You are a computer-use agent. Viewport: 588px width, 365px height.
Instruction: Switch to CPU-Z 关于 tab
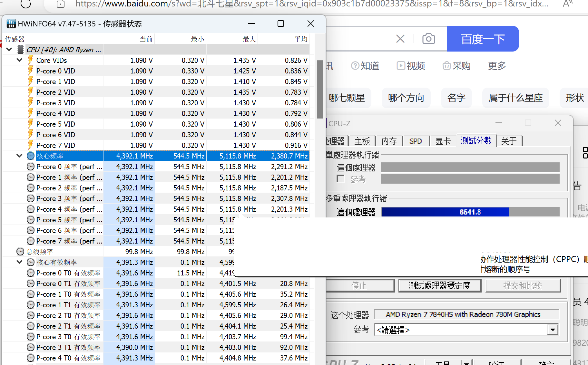tap(509, 141)
